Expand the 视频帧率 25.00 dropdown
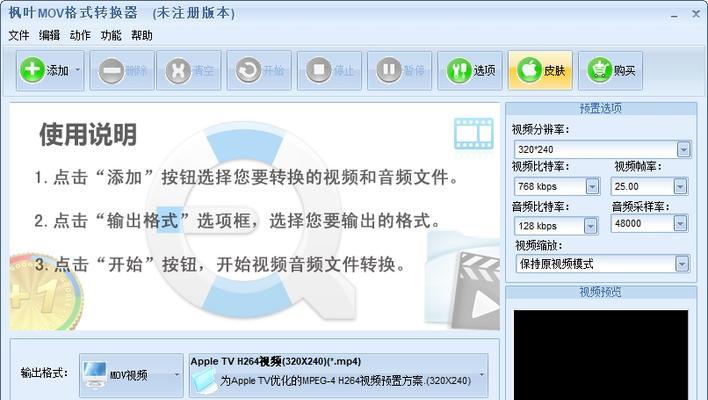 [x=680, y=186]
